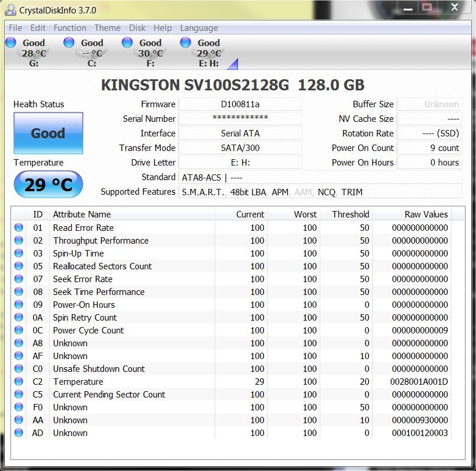Click the blue status orb for C: drive
Screen dimensions: 476x471
(69, 42)
